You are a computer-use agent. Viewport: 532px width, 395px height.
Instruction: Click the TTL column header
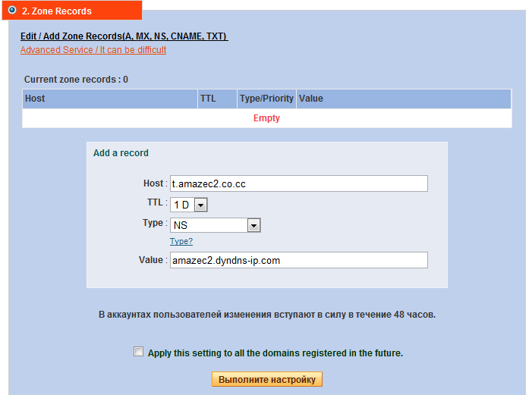[208, 99]
